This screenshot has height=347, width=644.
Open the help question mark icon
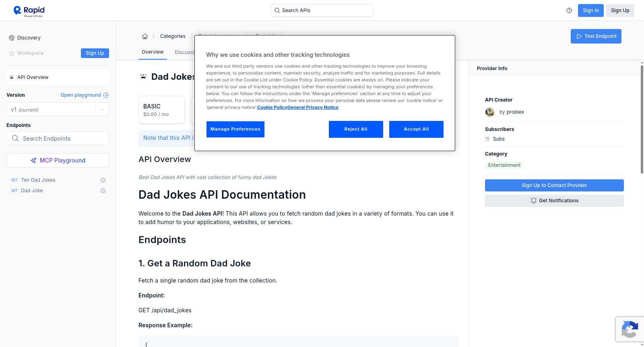(x=569, y=10)
